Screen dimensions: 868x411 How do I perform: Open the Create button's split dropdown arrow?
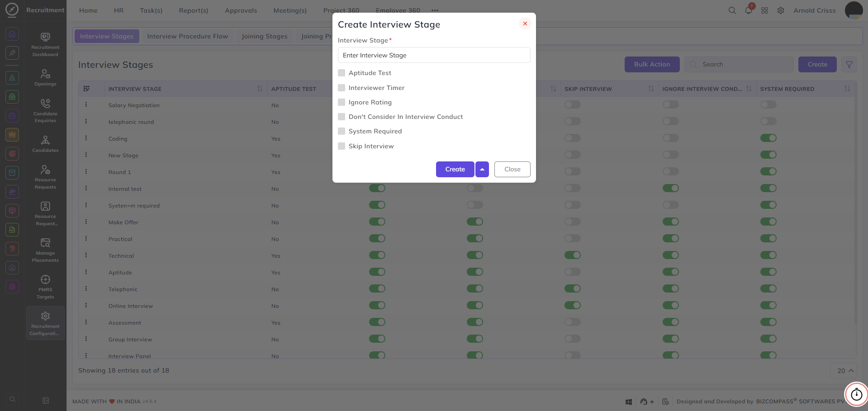point(482,169)
